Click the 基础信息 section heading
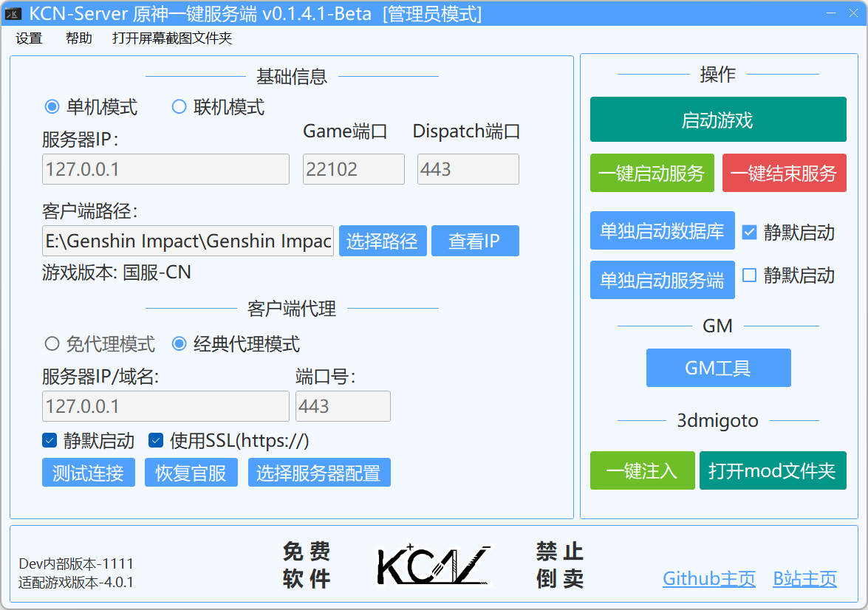868x610 pixels. pos(292,76)
